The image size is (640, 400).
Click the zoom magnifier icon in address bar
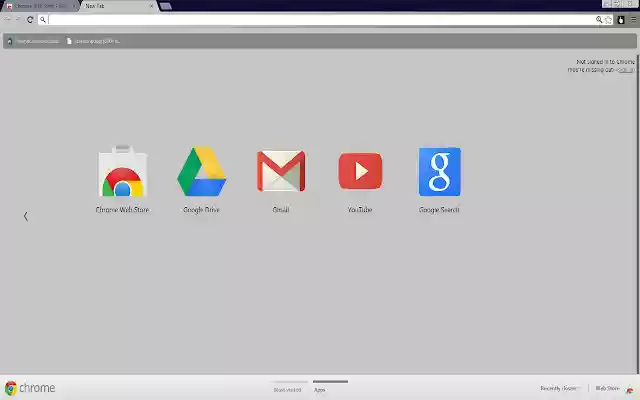pos(599,20)
